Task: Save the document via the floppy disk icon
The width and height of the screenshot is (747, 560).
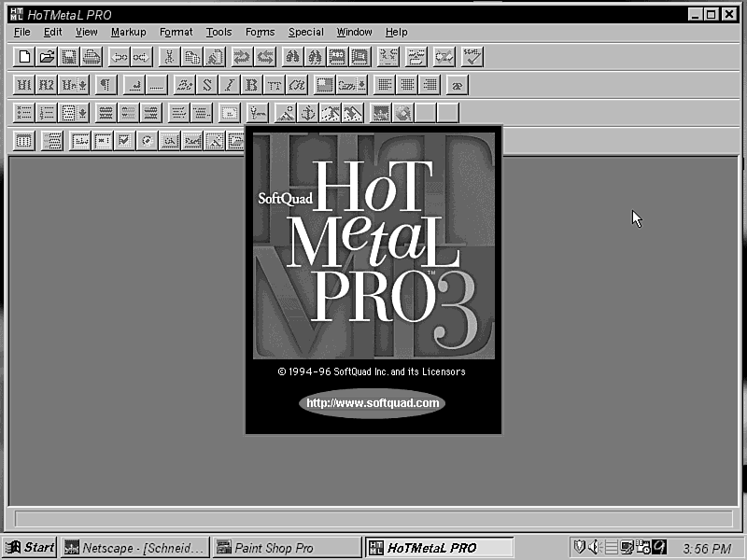Action: pyautogui.click(x=69, y=57)
